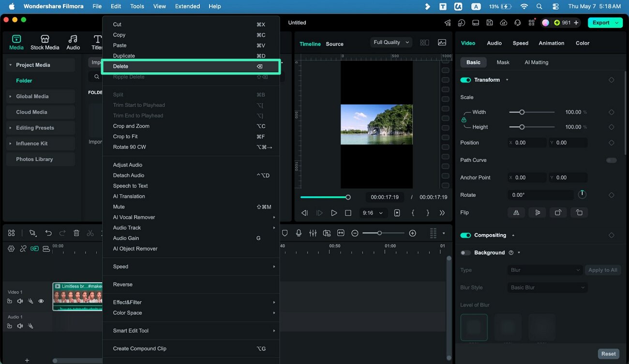Toggle the Video 1 track eye visibility
The width and height of the screenshot is (629, 364).
41,301
